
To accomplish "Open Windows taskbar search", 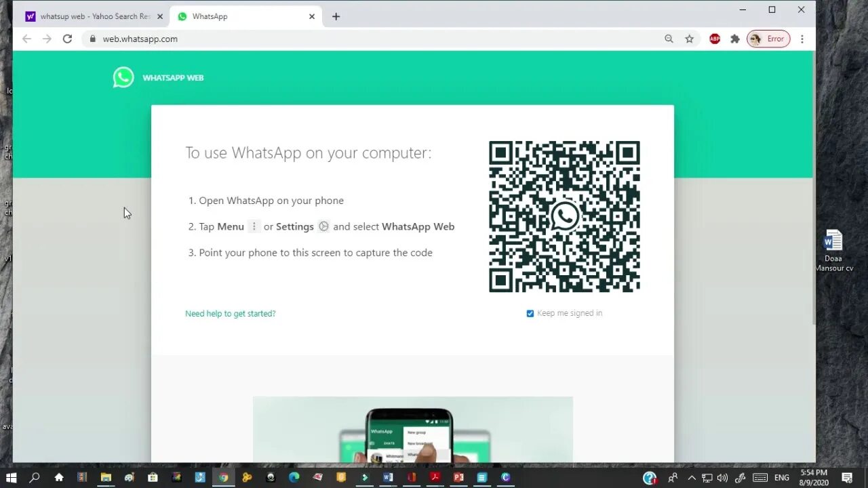I will coord(35,477).
